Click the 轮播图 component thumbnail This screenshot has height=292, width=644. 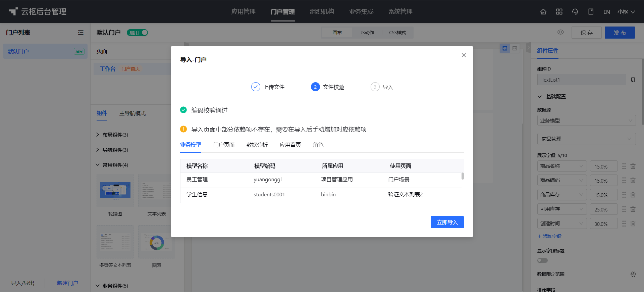115,190
